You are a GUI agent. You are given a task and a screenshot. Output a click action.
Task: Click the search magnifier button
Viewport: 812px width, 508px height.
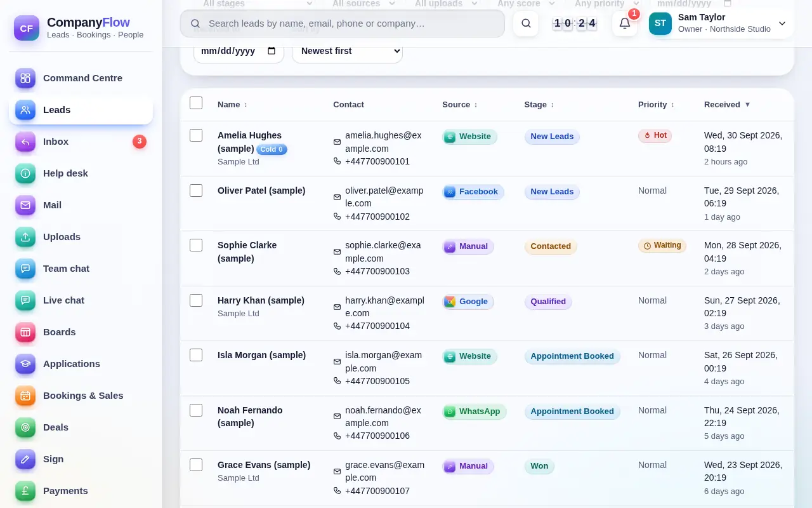526,23
